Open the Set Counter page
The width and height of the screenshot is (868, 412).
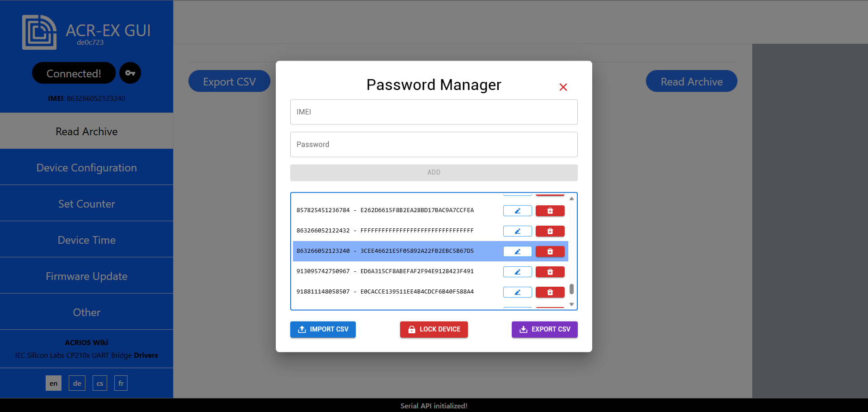(86, 204)
